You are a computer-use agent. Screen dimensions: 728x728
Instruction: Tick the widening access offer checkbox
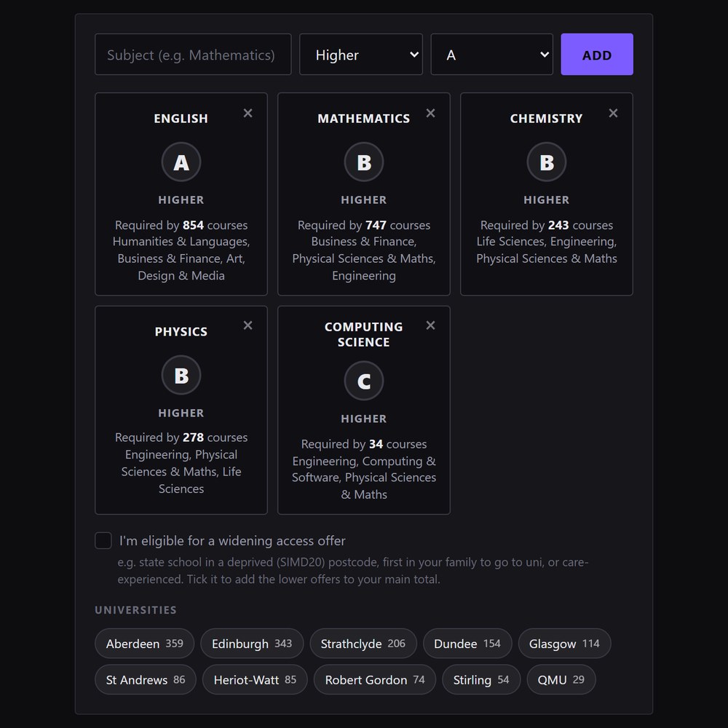[x=103, y=540]
